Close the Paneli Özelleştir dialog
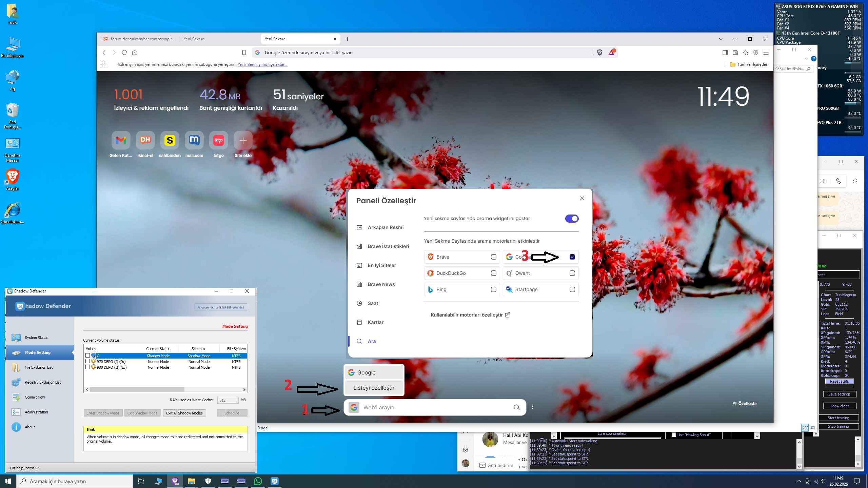The width and height of the screenshot is (868, 488). click(582, 198)
